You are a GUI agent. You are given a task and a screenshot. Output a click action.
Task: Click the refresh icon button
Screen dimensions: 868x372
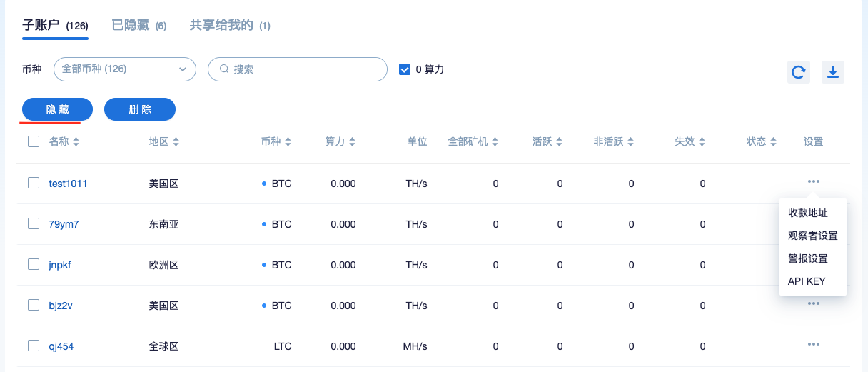pyautogui.click(x=799, y=71)
